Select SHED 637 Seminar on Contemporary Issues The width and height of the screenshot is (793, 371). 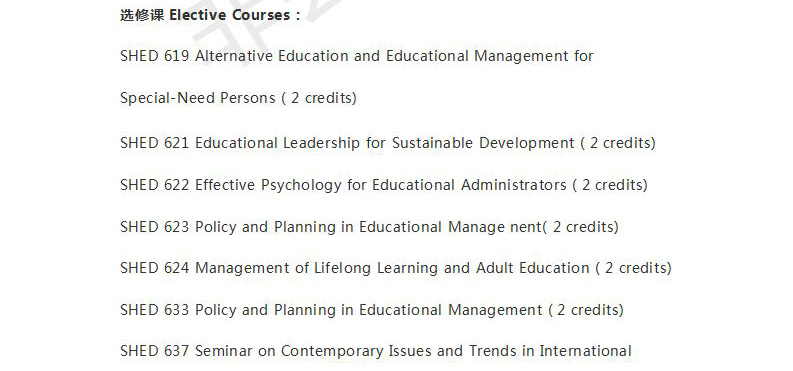coord(376,351)
